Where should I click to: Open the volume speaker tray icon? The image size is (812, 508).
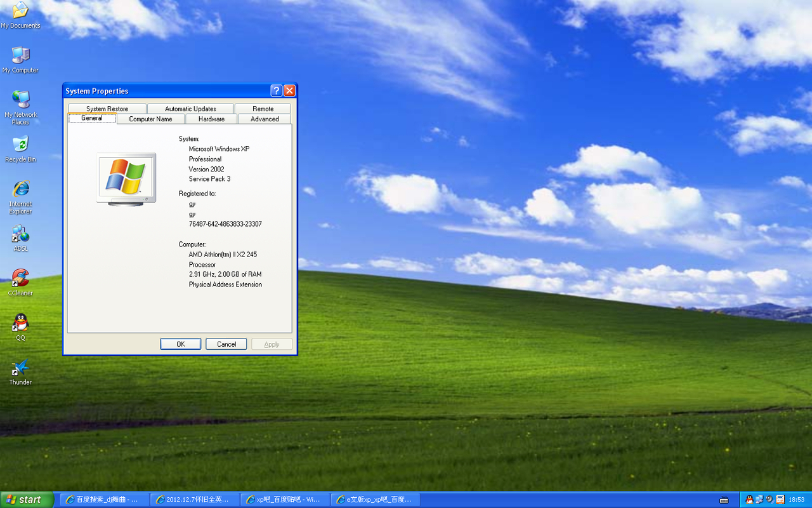pyautogui.click(x=769, y=500)
